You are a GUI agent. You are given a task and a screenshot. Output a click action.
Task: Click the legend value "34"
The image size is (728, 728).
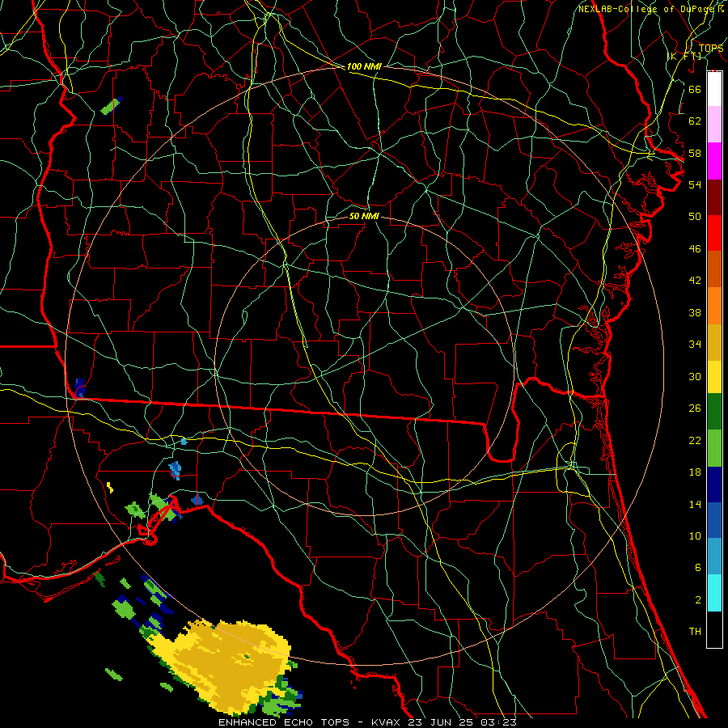pyautogui.click(x=695, y=345)
